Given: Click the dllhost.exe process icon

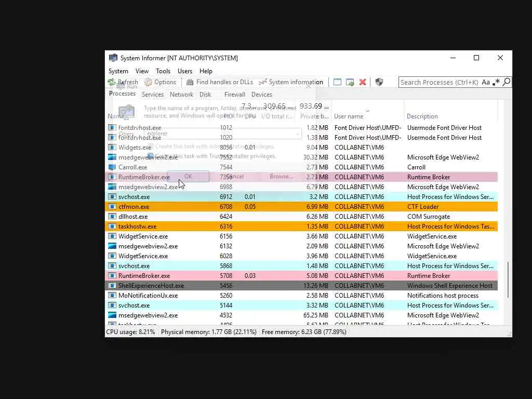Looking at the screenshot, I should [112, 216].
